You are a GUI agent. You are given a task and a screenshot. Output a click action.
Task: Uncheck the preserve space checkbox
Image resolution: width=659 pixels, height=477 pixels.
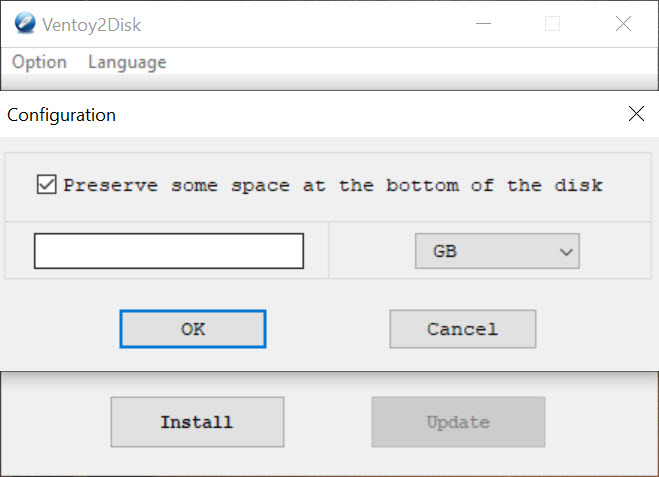pyautogui.click(x=46, y=185)
